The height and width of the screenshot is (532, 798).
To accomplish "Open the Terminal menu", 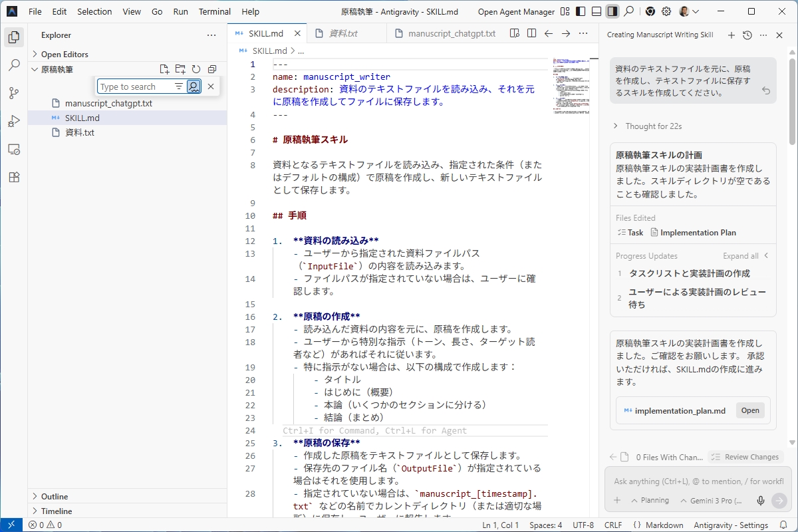I will 214,11.
